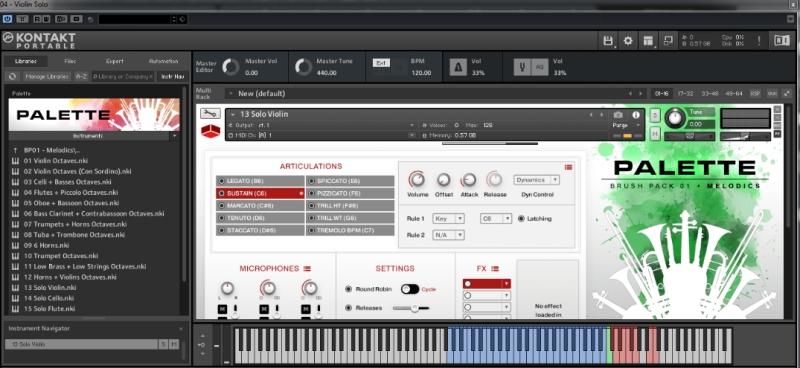
Task: Select the MARCATO (C#6) articulation
Action: tap(260, 206)
